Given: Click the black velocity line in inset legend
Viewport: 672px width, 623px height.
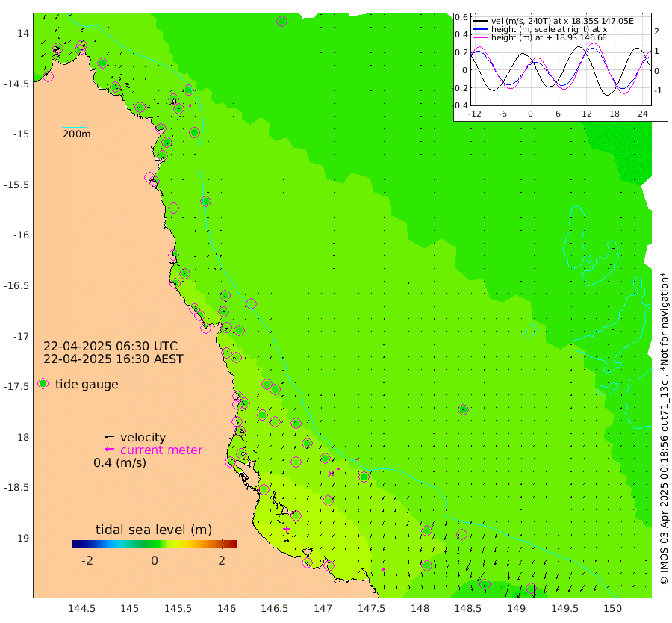Looking at the screenshot, I should pos(480,21).
